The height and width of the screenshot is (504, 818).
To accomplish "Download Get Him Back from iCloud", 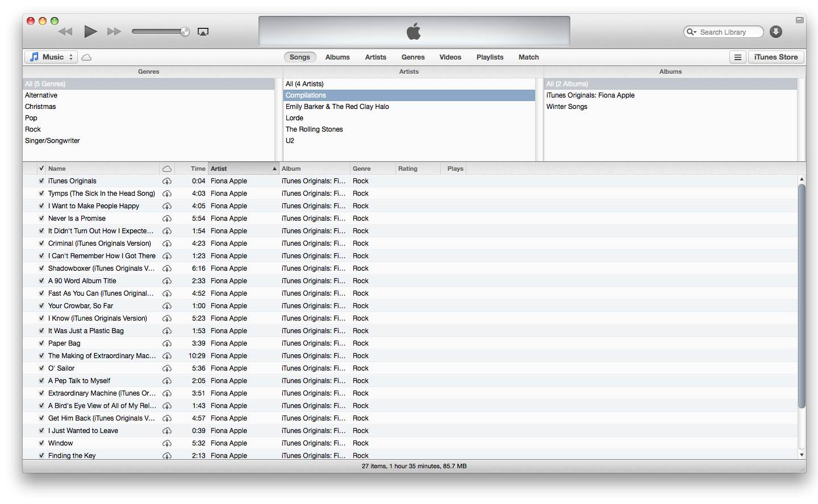I will (167, 418).
